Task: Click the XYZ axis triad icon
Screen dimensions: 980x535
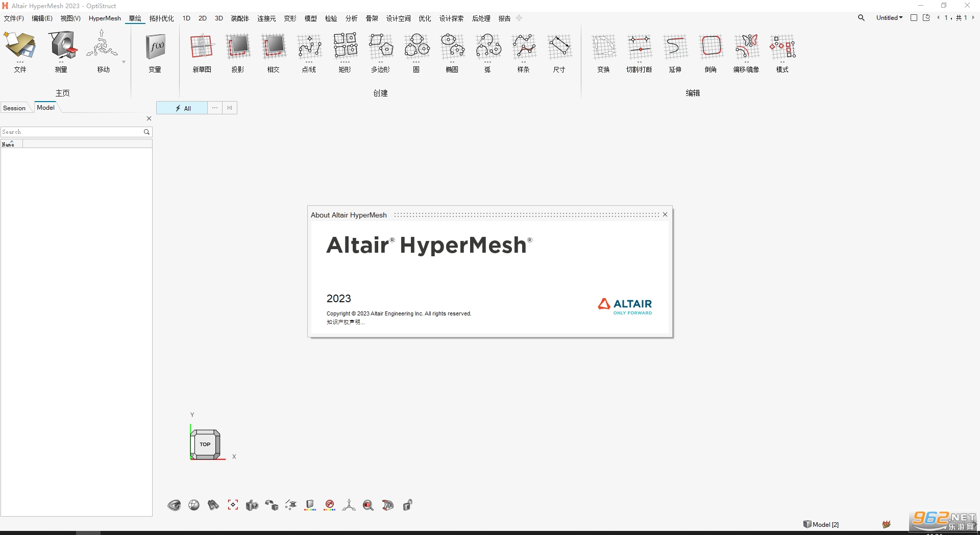Action: pyautogui.click(x=349, y=505)
